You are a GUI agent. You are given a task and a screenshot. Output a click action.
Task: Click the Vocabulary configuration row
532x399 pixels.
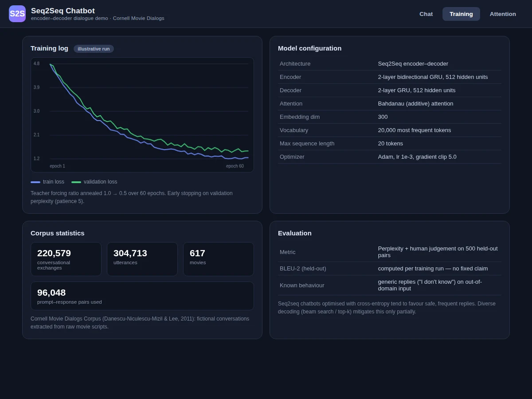[x=390, y=130]
